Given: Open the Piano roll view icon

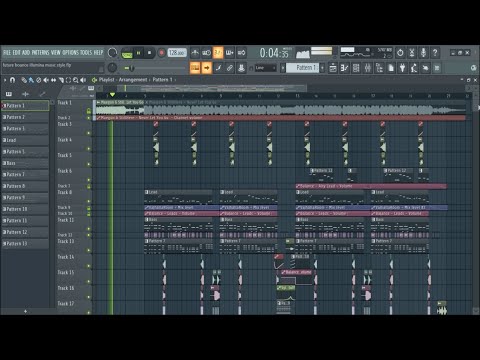Looking at the screenshot, I should (x=344, y=68).
